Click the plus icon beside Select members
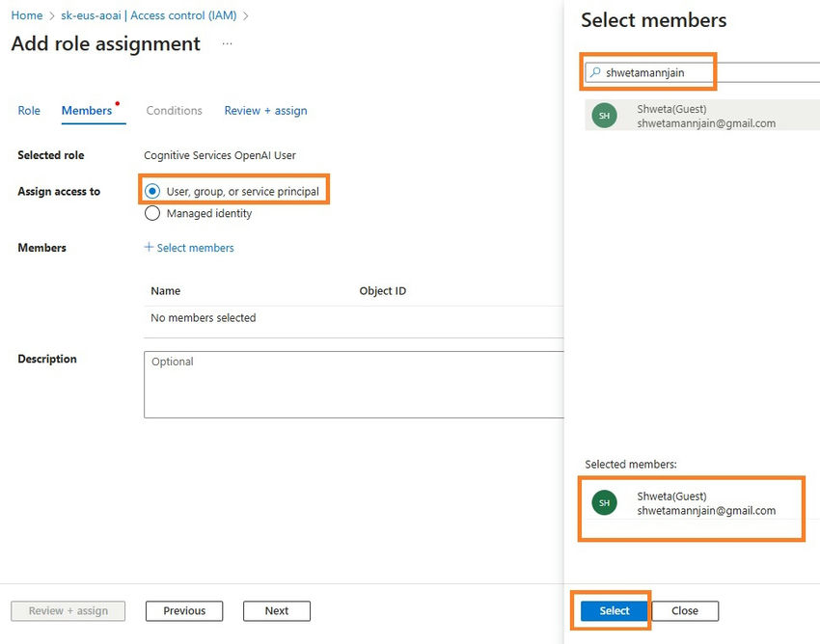 [x=149, y=248]
